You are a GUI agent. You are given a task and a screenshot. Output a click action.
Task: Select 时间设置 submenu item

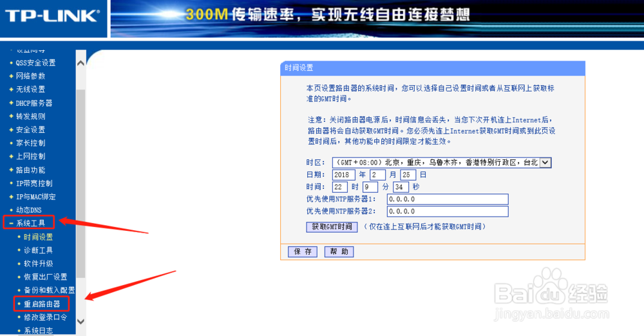tap(38, 237)
